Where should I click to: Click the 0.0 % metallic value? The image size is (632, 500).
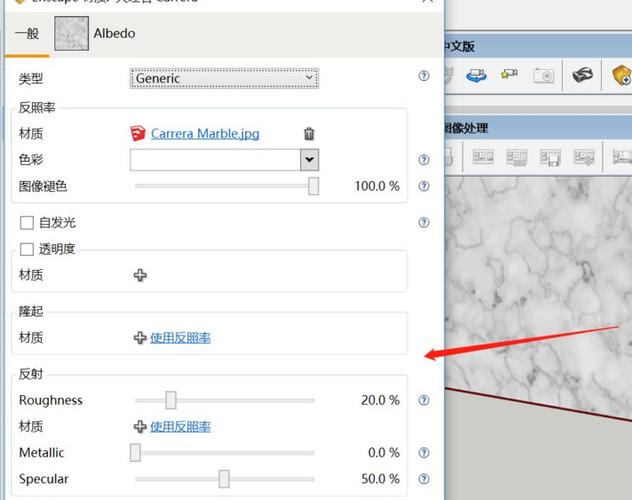pyautogui.click(x=384, y=452)
